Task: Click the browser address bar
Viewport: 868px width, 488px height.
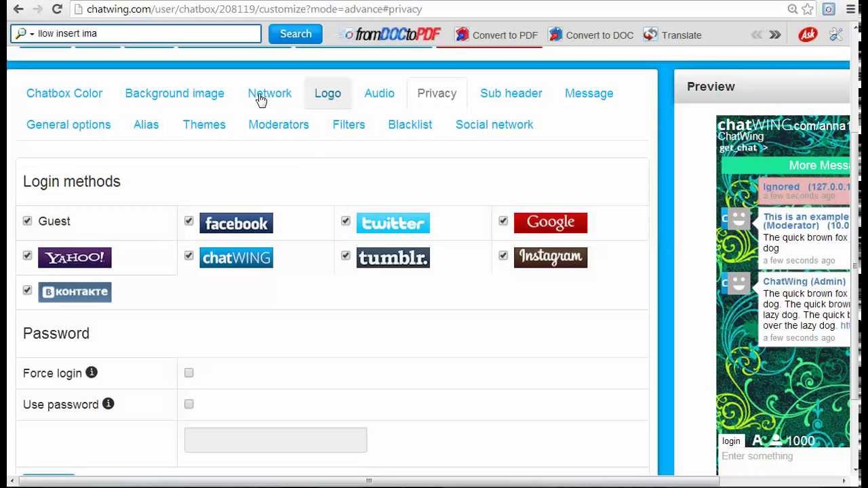Action: coord(427,9)
